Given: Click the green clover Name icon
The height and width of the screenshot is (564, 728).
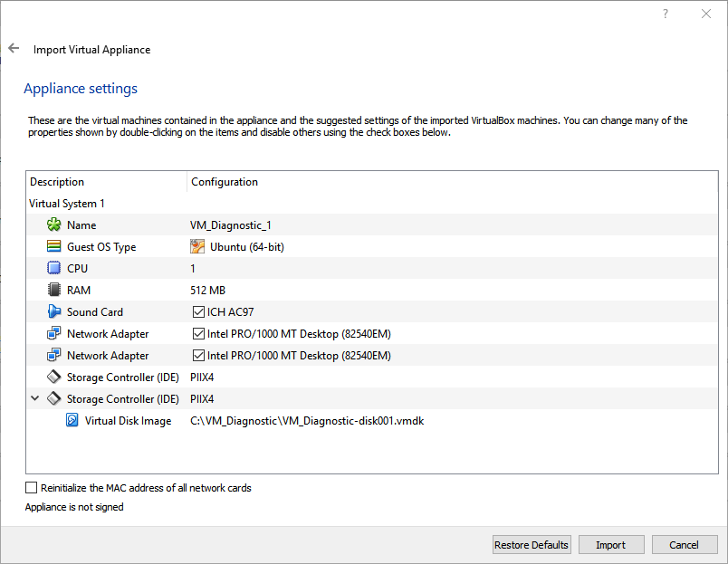Looking at the screenshot, I should pos(53,225).
